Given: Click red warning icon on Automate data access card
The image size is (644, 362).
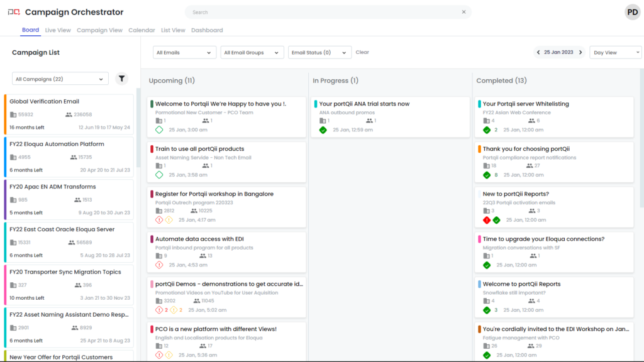Looking at the screenshot, I should point(159,265).
